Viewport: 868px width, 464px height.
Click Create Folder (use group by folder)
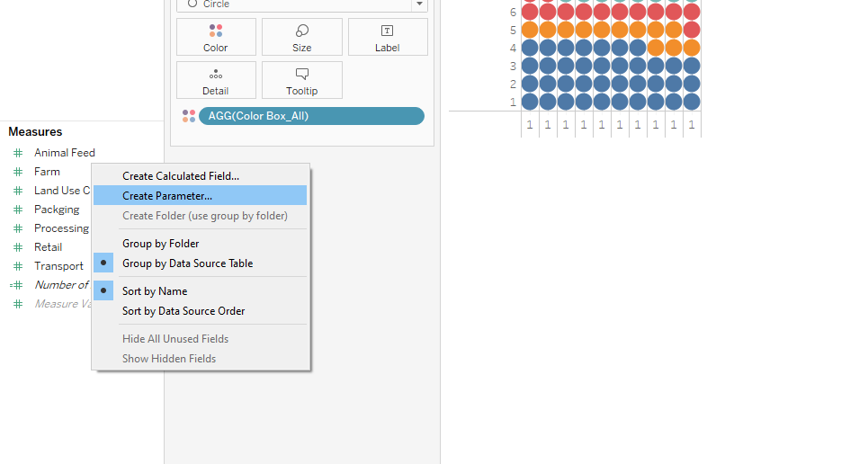coord(201,216)
